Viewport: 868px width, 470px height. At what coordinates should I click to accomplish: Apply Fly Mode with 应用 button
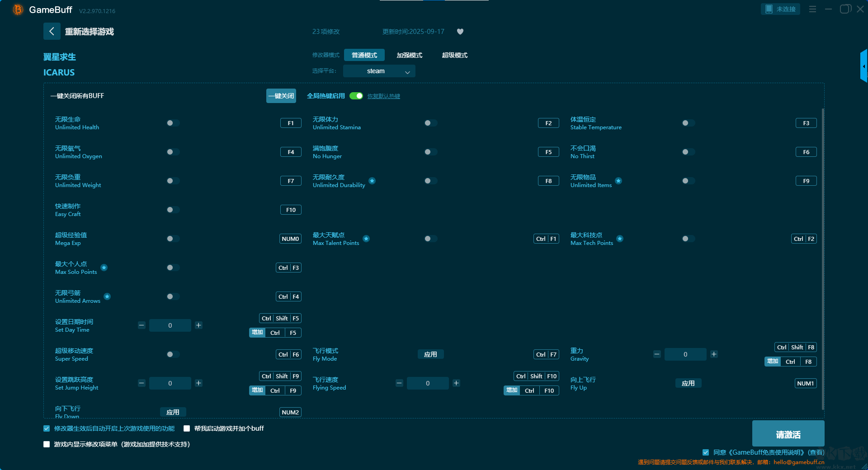(430, 354)
